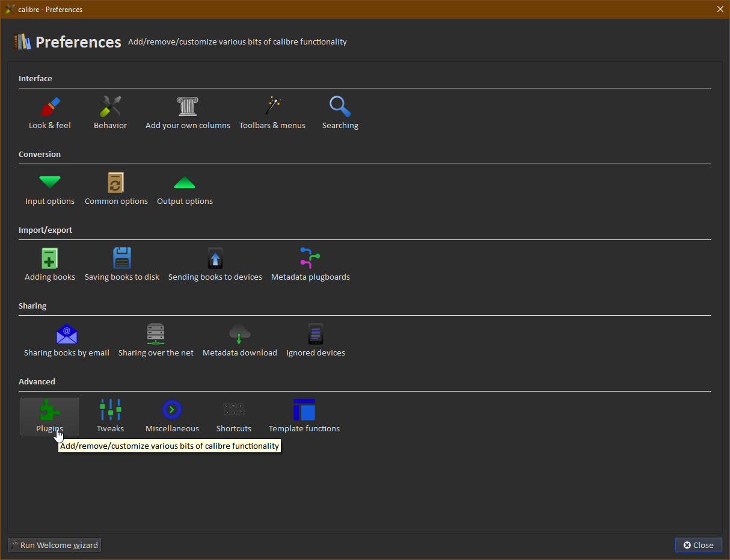Open Sharing books by email
The image size is (730, 560).
[x=67, y=340]
